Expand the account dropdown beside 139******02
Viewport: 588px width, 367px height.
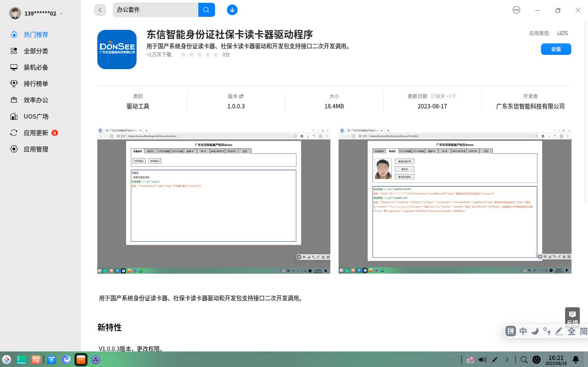(x=61, y=13)
